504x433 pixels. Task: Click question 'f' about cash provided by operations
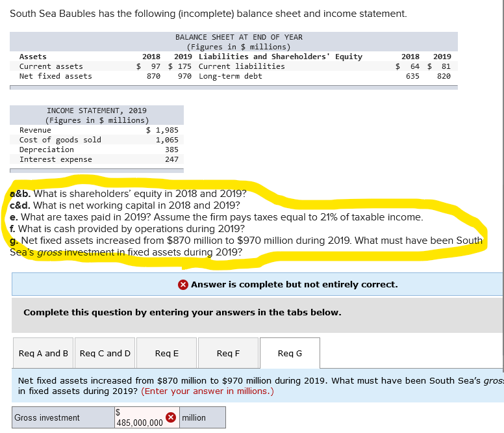(x=127, y=229)
